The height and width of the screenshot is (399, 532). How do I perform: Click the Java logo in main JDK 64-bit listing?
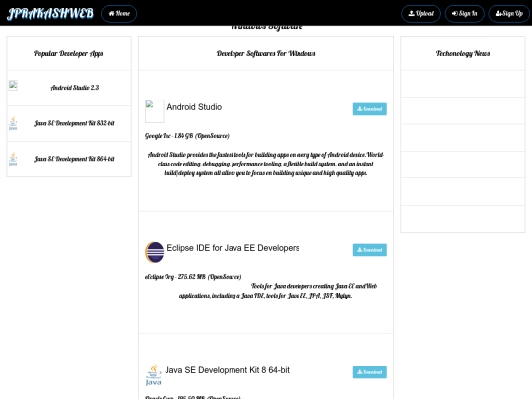point(154,375)
